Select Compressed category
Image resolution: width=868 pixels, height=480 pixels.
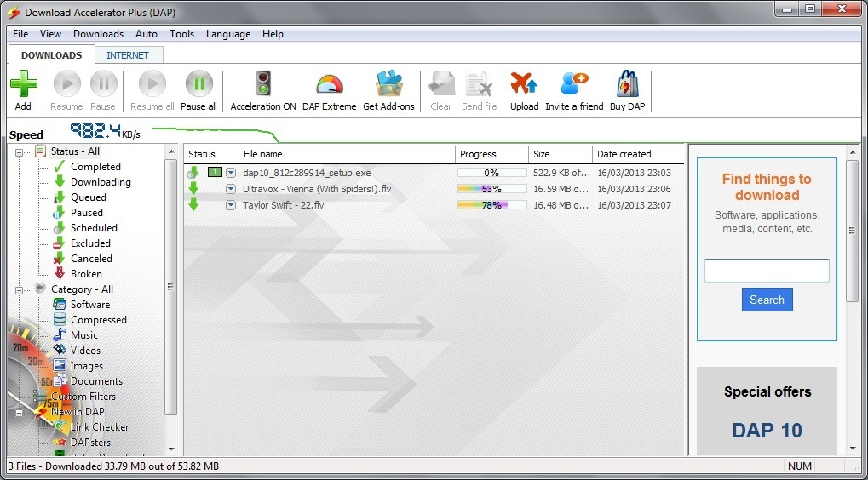pos(99,320)
